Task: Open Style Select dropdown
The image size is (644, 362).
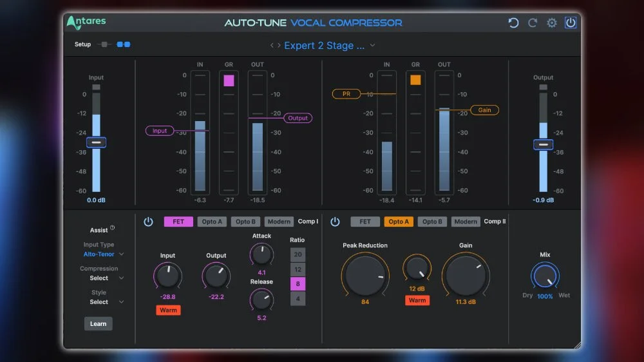Action: click(106, 302)
